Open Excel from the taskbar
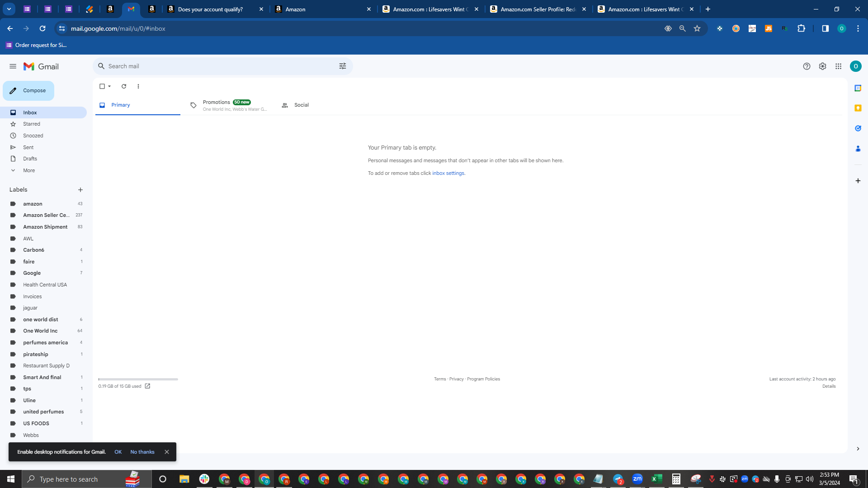Image resolution: width=868 pixels, height=488 pixels. [657, 479]
